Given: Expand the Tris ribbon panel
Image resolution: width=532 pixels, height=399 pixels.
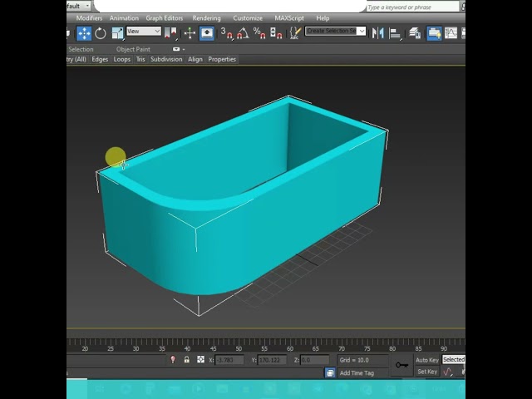Looking at the screenshot, I should pos(140,59).
